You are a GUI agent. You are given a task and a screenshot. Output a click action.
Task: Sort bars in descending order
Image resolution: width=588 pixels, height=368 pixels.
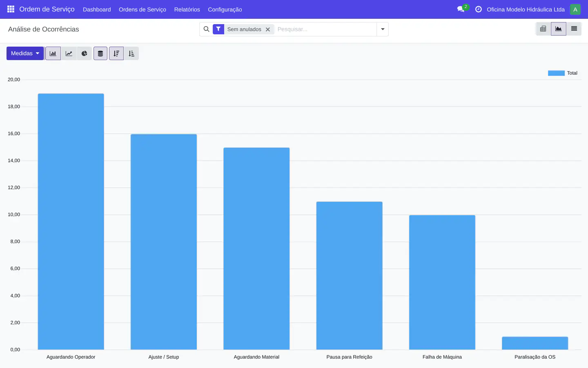pyautogui.click(x=116, y=54)
